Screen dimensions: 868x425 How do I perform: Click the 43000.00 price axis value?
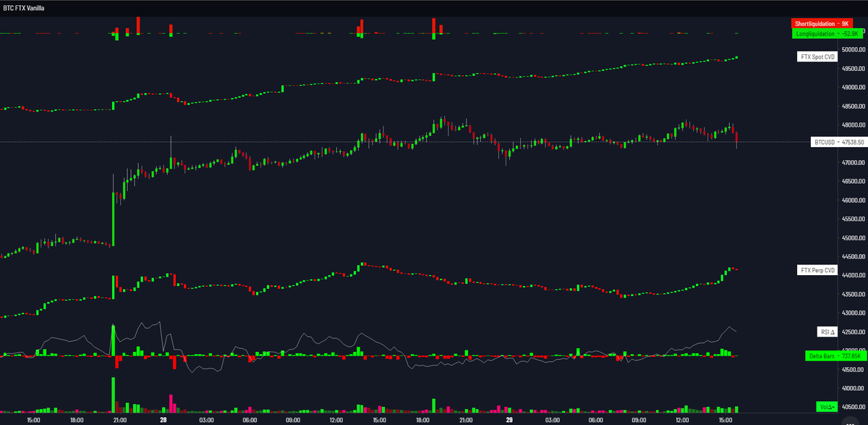click(x=853, y=313)
